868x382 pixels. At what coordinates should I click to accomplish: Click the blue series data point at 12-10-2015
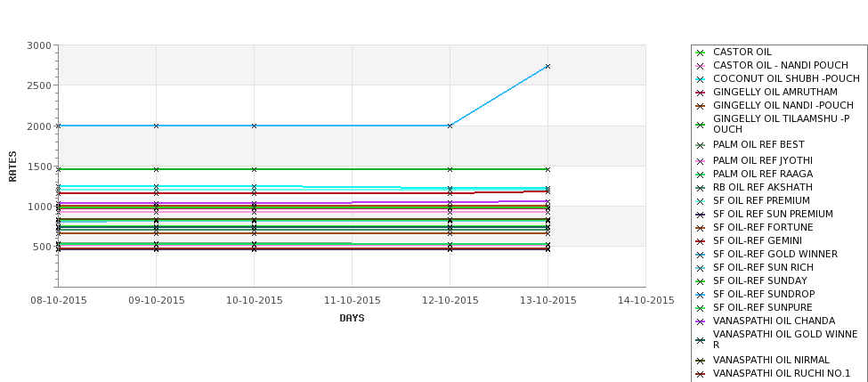point(450,126)
